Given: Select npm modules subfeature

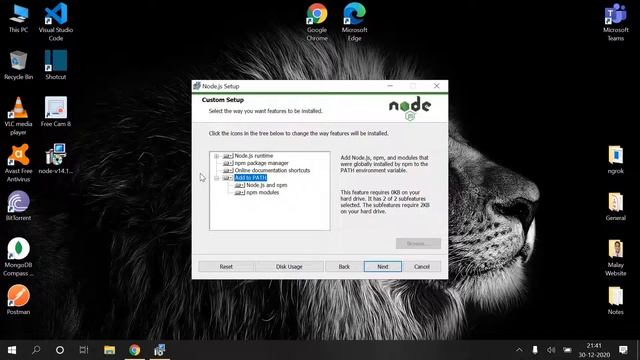Looking at the screenshot, I should [262, 193].
